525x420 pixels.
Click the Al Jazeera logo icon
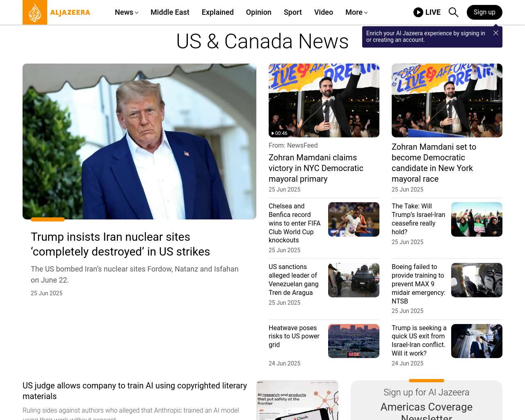point(35,12)
